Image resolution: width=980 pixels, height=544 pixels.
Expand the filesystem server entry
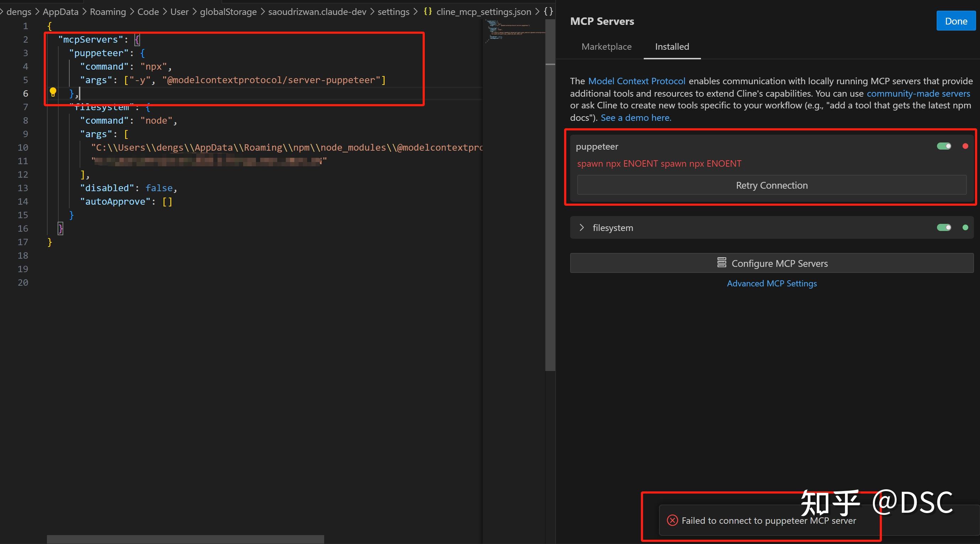click(x=581, y=227)
